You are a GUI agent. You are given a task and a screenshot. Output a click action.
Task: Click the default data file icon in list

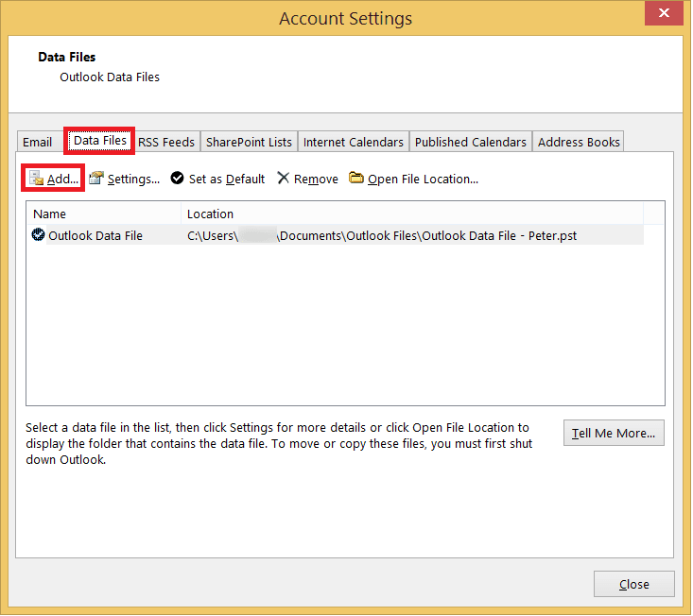pos(38,235)
